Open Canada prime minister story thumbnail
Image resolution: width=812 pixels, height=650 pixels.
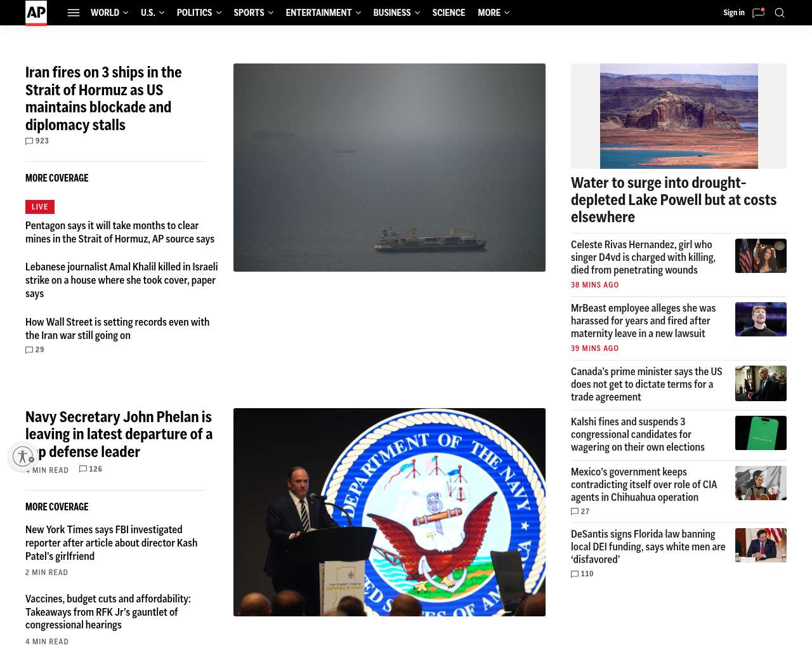(761, 383)
